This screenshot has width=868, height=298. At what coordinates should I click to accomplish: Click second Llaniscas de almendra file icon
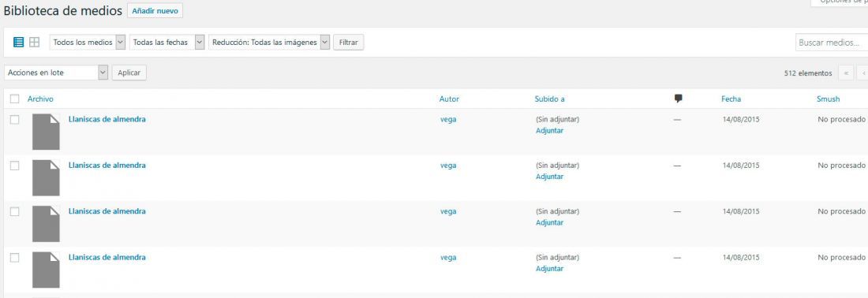point(46,177)
